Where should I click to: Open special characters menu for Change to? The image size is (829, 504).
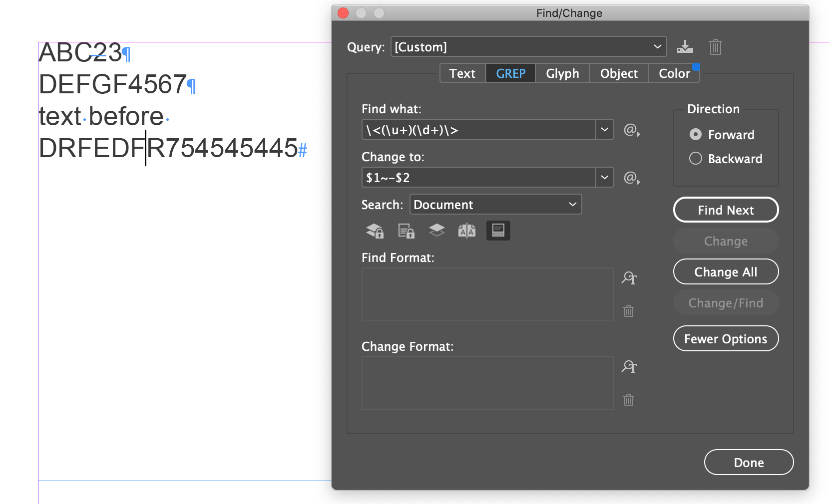[x=631, y=178]
